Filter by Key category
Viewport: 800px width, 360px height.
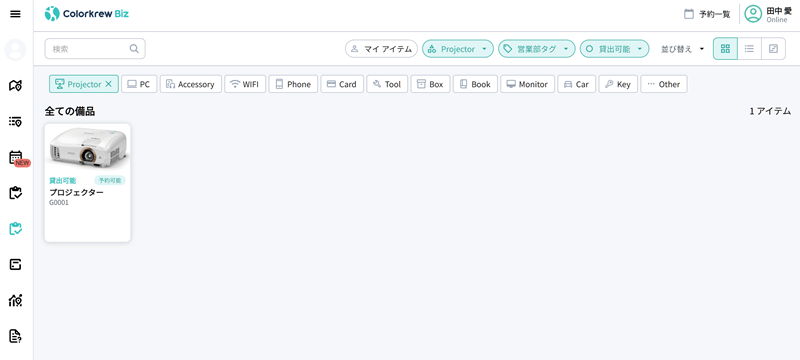(x=618, y=84)
